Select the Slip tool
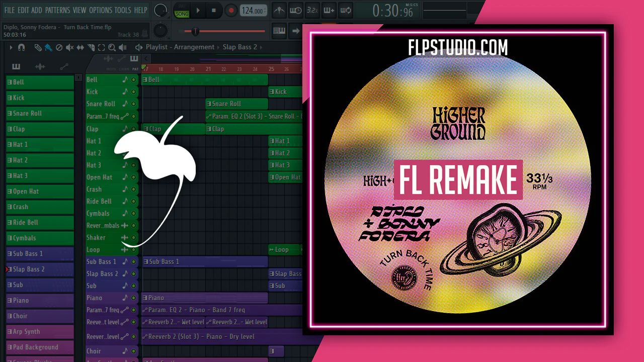 (80, 47)
